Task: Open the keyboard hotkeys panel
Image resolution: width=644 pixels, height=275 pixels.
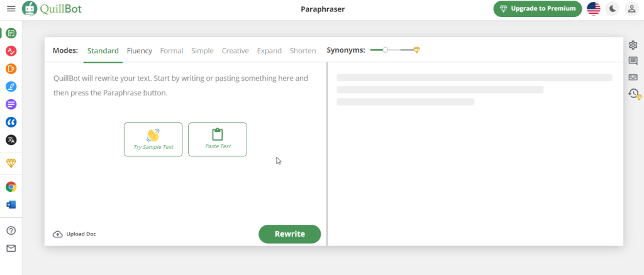Action: tap(633, 77)
